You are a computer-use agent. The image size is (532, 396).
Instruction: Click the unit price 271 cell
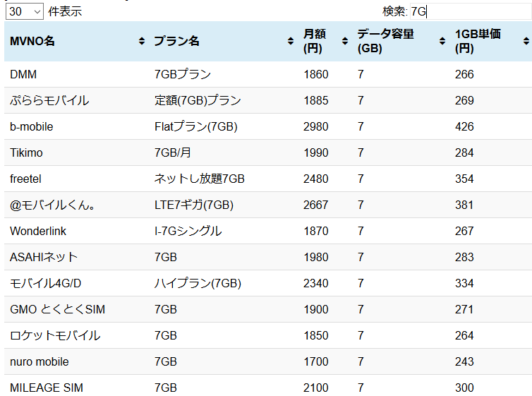coord(464,309)
